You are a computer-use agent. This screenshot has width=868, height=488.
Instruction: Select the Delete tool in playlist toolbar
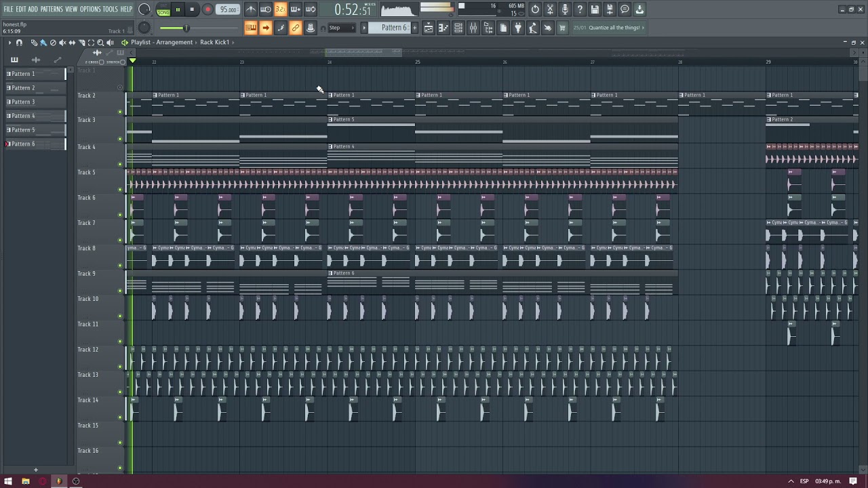53,43
